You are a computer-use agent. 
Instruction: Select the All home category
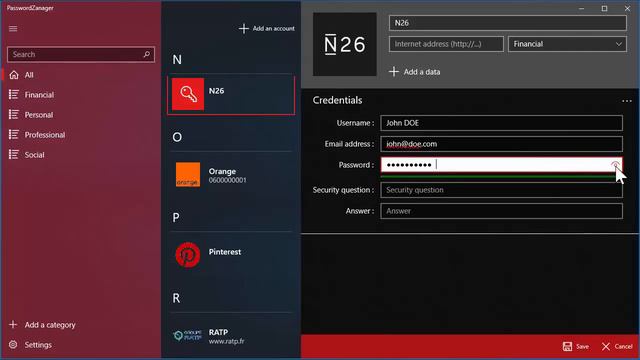[81, 75]
